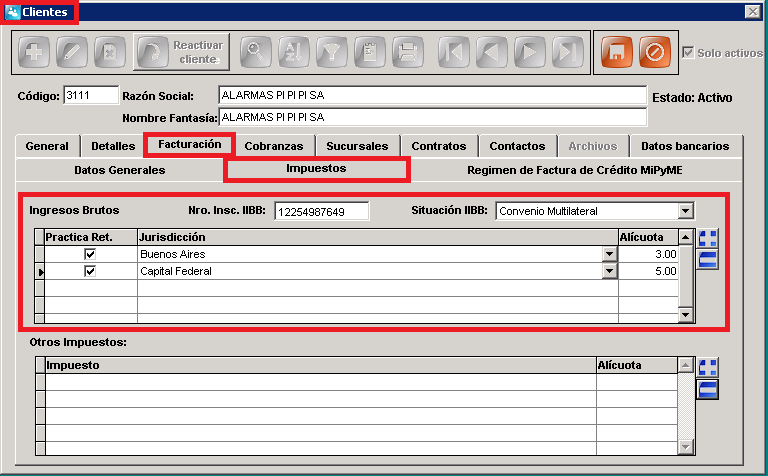Open the Situación IIBB dropdown
Viewport: 768px width, 476px height.
(685, 211)
